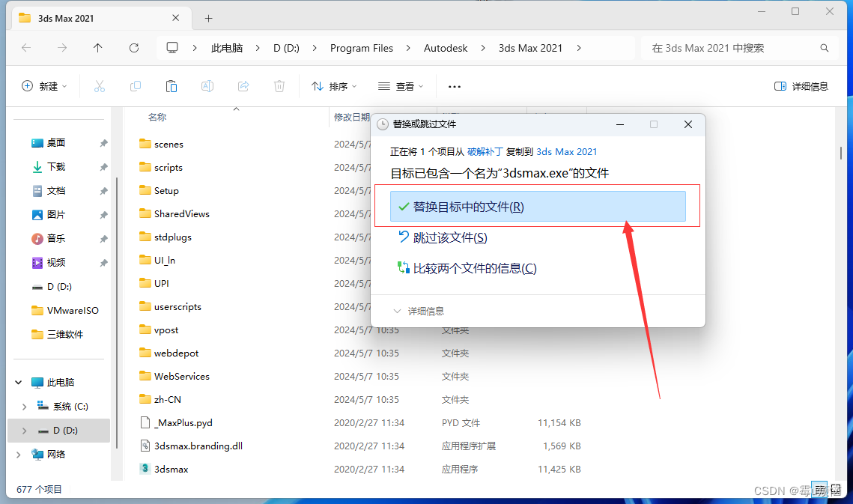Refresh the current folder view
This screenshot has width=853, height=504.
tap(134, 48)
